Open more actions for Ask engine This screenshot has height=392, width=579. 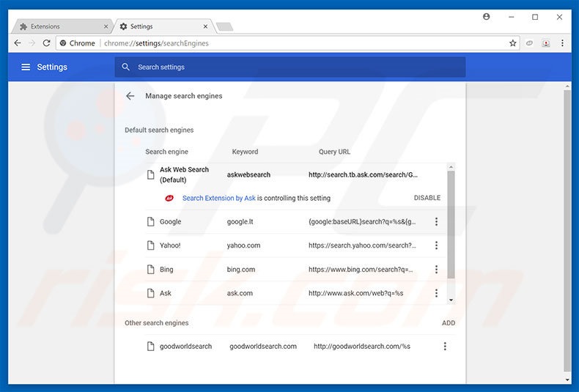coord(436,293)
